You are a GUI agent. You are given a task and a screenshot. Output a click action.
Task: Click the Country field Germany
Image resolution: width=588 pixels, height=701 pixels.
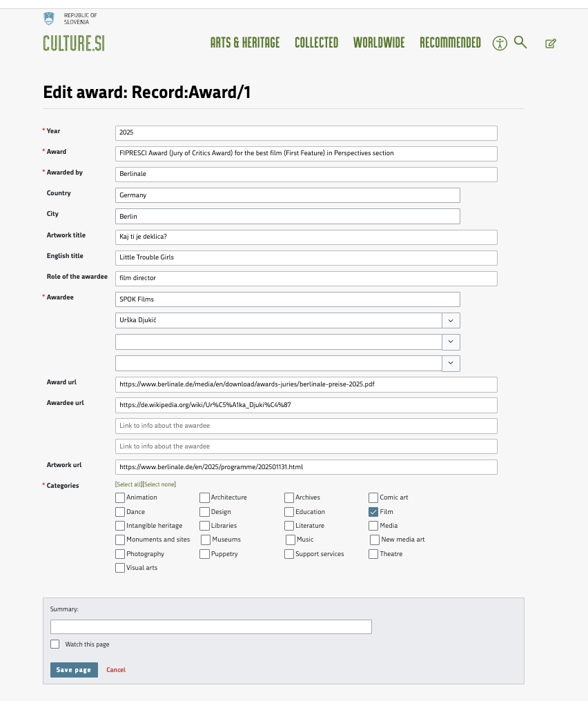click(288, 195)
